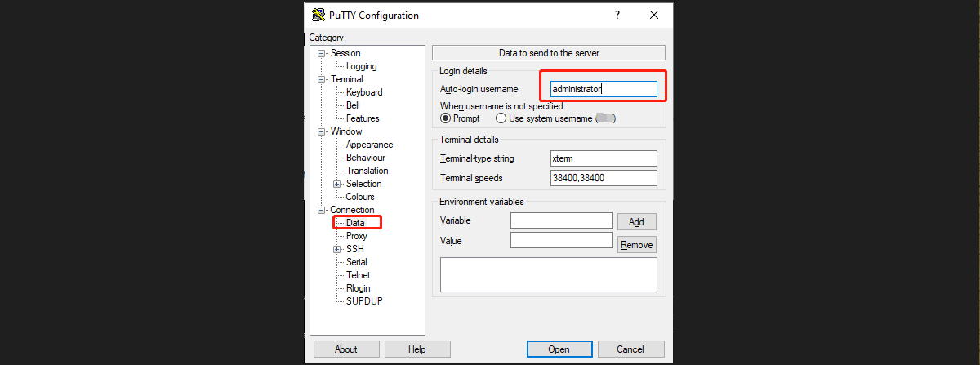Click the PuTTY icon in title bar
The height and width of the screenshot is (365, 980).
coord(318,15)
